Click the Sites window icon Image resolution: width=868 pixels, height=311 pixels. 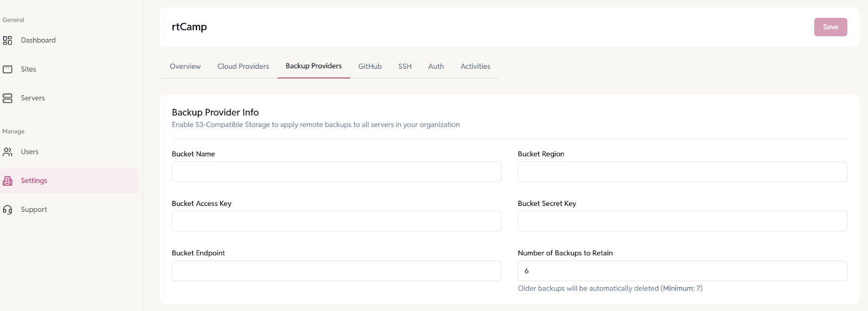8,69
